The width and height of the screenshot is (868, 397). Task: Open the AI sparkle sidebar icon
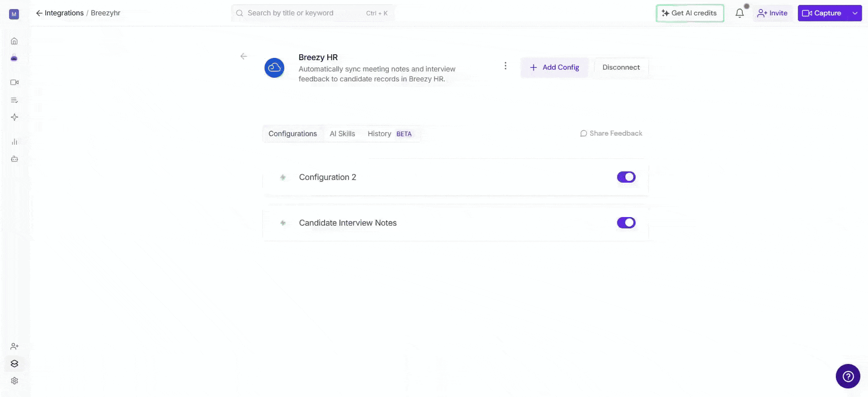pos(14,117)
